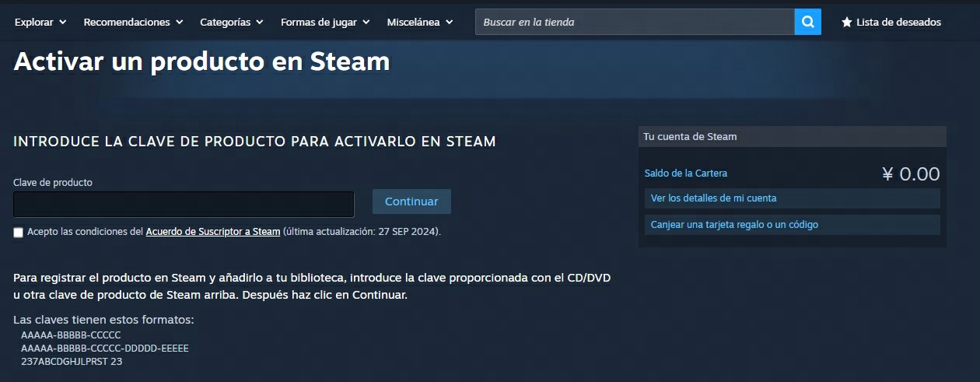Screen dimensions: 980x382
Task: Open the Miscelánea menu
Action: point(420,22)
